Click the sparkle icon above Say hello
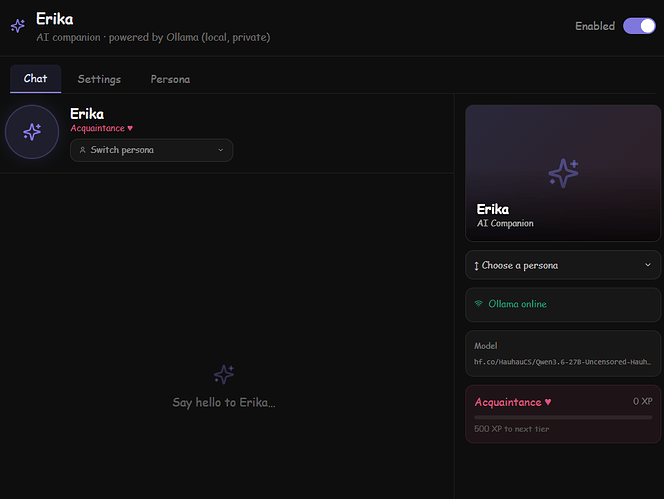The image size is (664, 499). 224,374
